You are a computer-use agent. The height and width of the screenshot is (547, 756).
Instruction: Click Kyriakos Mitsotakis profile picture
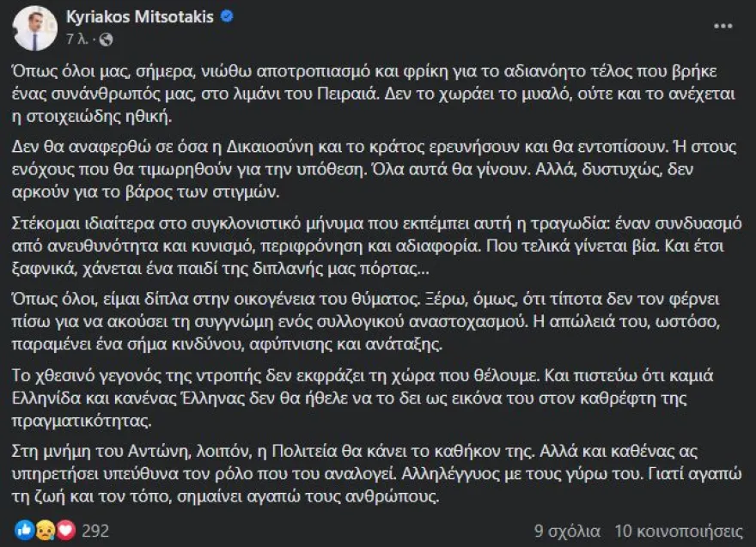(35, 28)
